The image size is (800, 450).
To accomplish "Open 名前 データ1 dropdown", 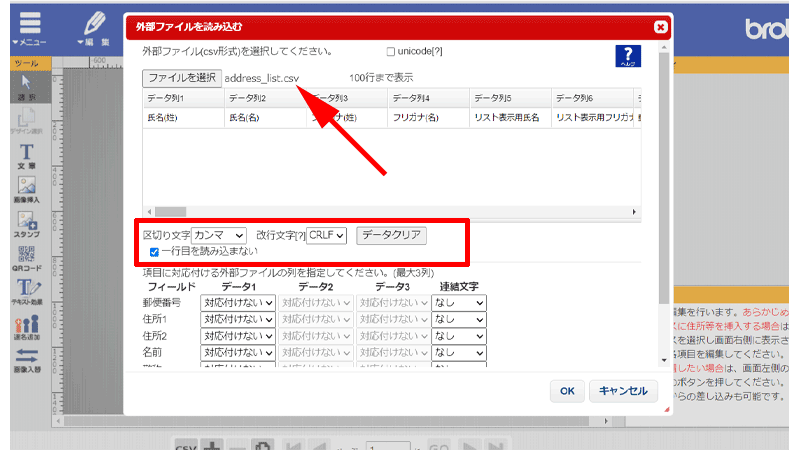I will pyautogui.click(x=238, y=353).
